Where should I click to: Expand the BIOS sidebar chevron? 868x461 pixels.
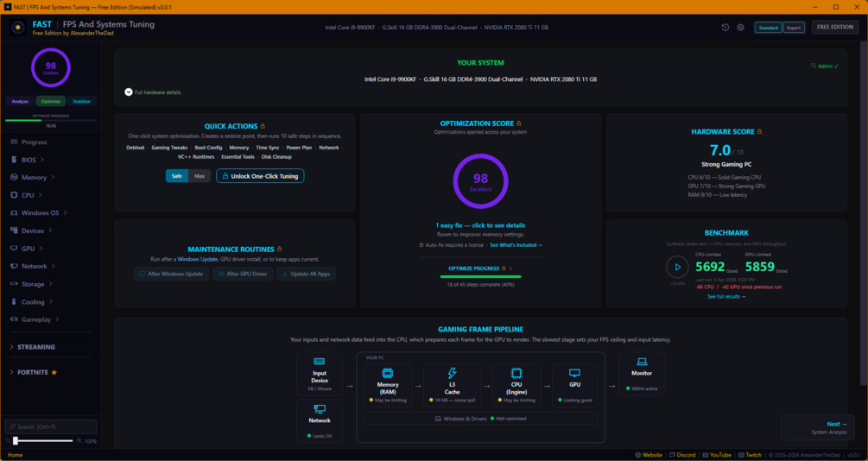pyautogui.click(x=42, y=160)
